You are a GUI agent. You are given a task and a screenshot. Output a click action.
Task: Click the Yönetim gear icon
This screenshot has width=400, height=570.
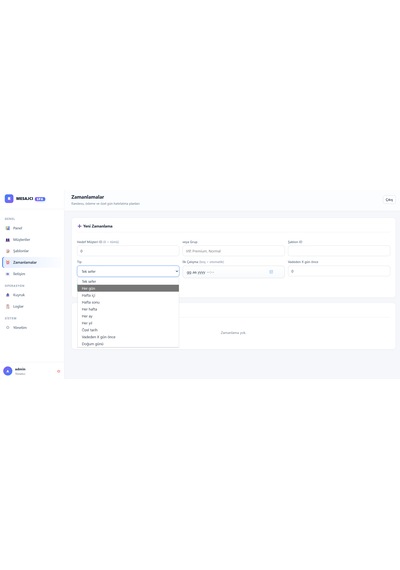click(8, 328)
